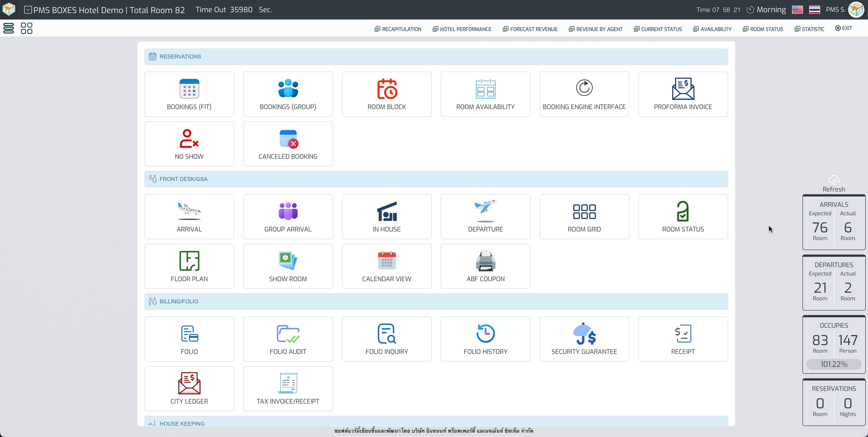Viewport: 868px width, 437px height.
Task: Open the Bookings (FIT) calendar icon
Action: [189, 89]
